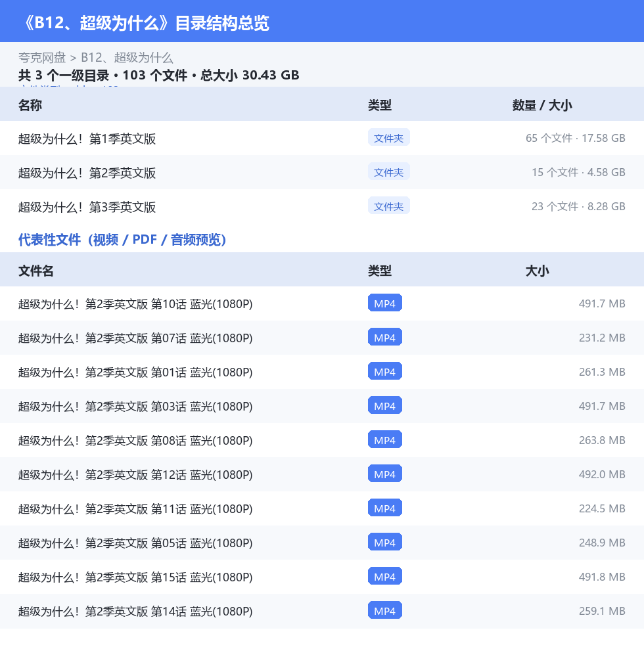Click the summary line showing 总大小 30.43 GB
644x649 pixels.
pyautogui.click(x=158, y=76)
